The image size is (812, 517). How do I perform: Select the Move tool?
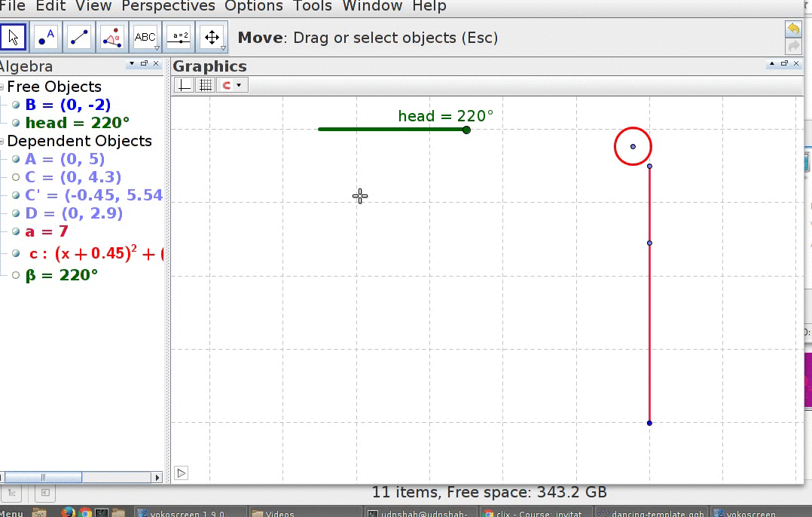pyautogui.click(x=13, y=37)
